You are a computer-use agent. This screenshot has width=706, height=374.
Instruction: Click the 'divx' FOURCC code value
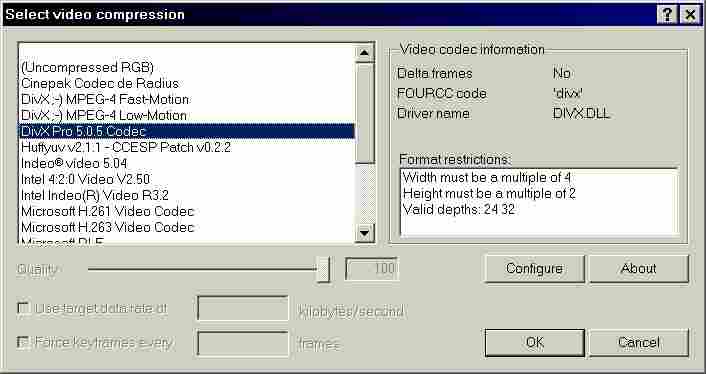[568, 94]
